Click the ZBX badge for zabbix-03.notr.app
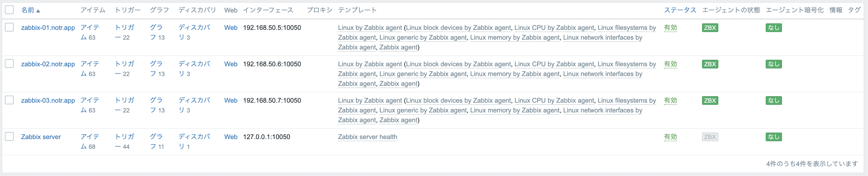Screen dimensions: 868x176 tap(710, 100)
